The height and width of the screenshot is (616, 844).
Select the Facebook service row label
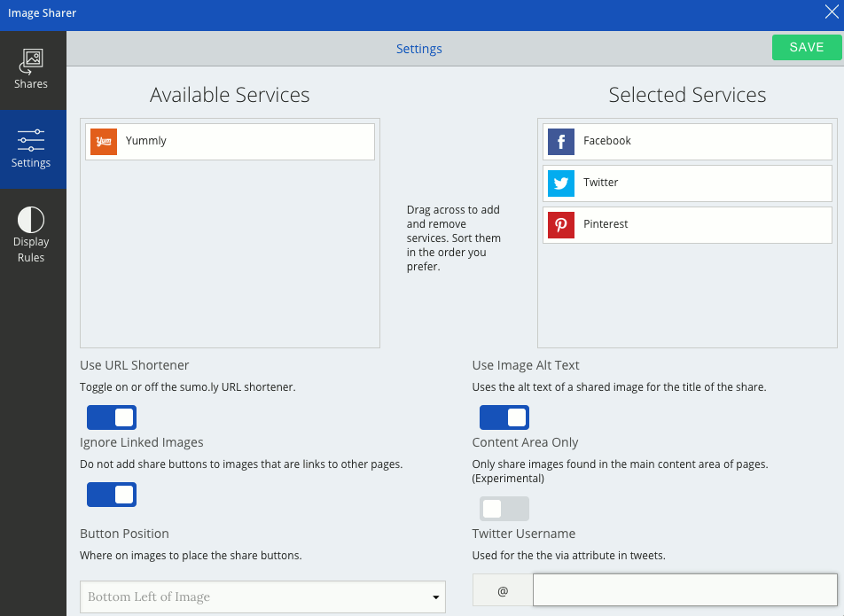(607, 142)
